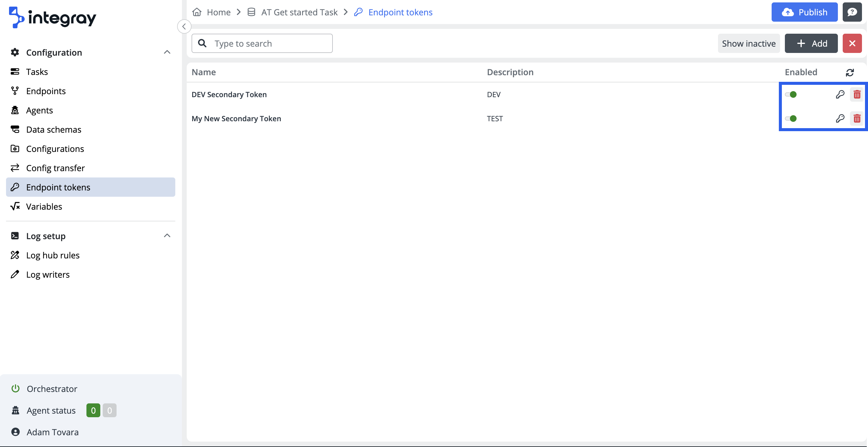Open the AT Get started Task breadcrumb
868x447 pixels.
point(299,12)
